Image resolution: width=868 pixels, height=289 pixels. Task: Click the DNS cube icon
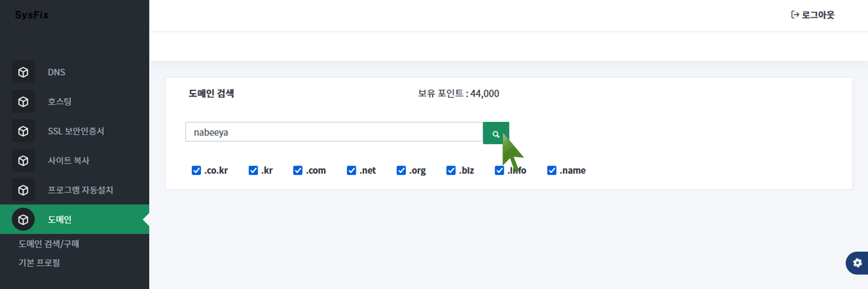coord(23,72)
